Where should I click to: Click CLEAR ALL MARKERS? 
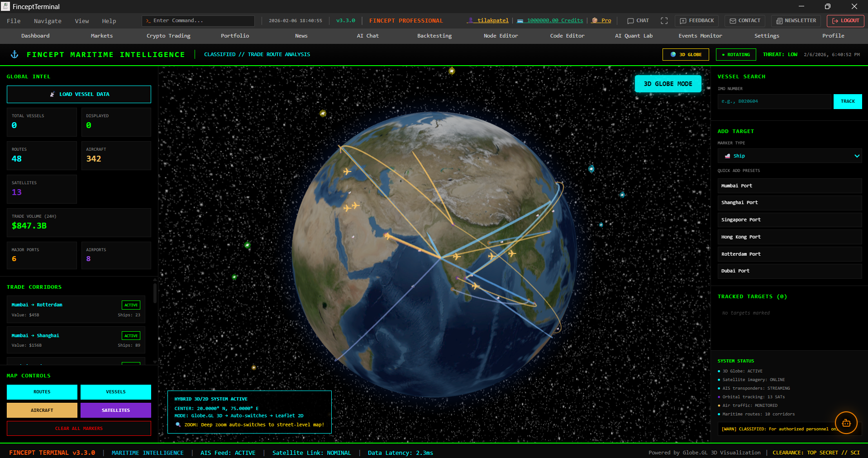click(x=78, y=428)
